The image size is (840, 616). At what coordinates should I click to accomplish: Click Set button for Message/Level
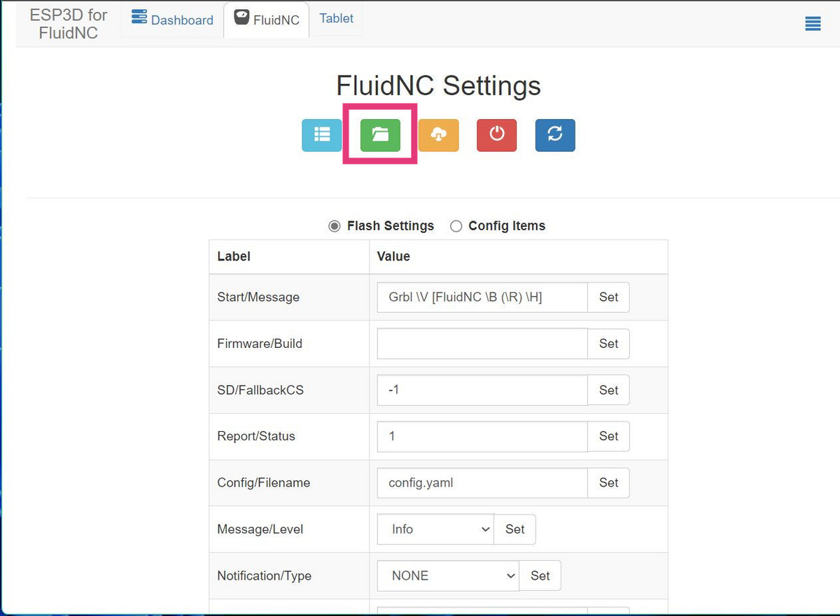tap(514, 529)
